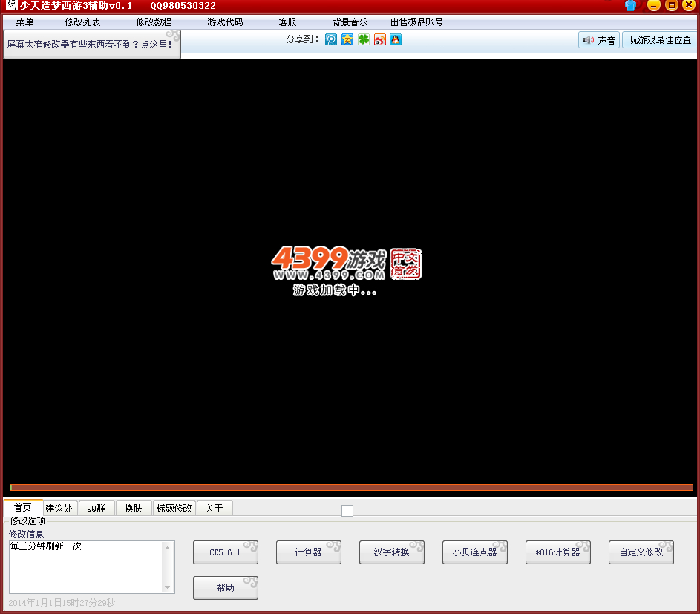
Task: Open the 汉字转换 tool
Action: [x=391, y=552]
